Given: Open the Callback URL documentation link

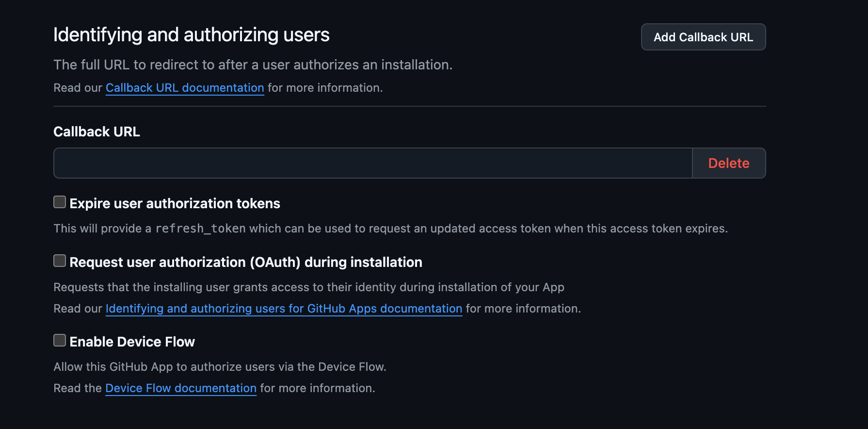Looking at the screenshot, I should tap(185, 88).
